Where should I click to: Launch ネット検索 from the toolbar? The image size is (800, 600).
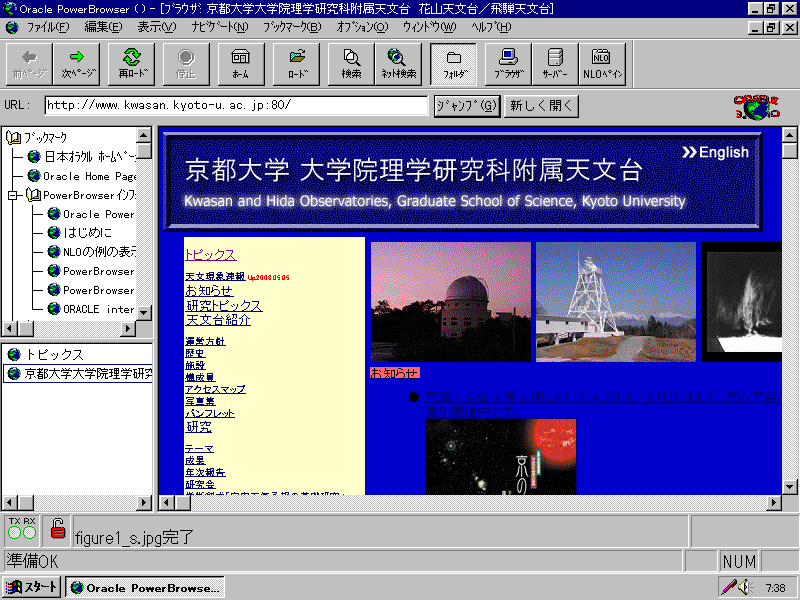[x=398, y=64]
